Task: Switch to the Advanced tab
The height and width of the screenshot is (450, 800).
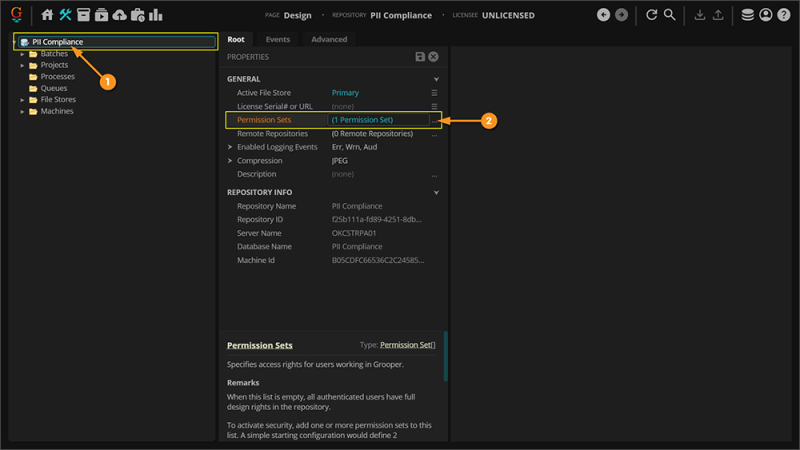Action: [x=329, y=39]
